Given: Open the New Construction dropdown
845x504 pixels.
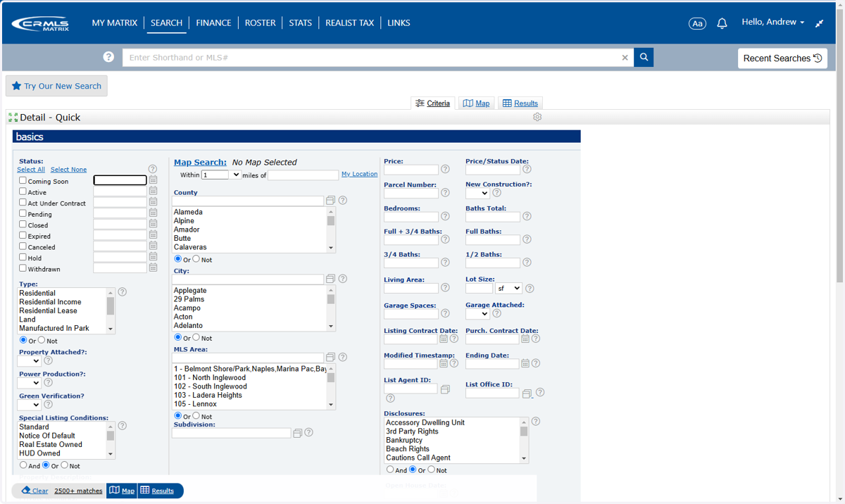Looking at the screenshot, I should [477, 193].
